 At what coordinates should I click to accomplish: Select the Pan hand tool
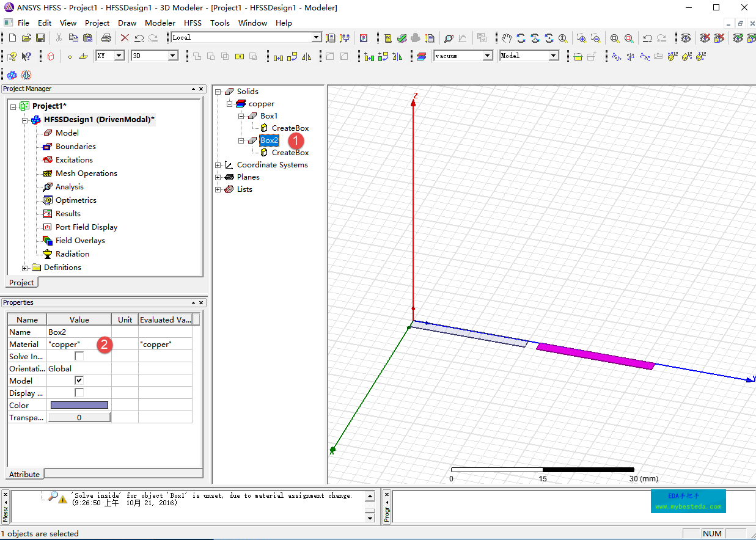click(x=506, y=38)
